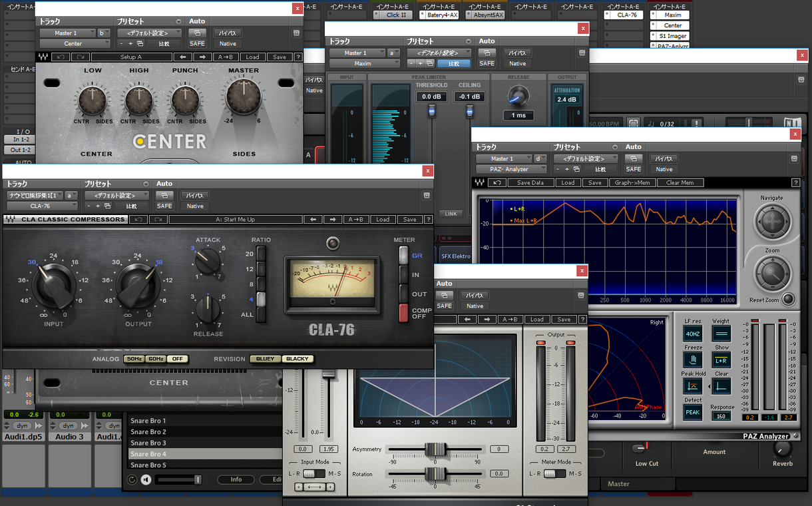Viewport: 812px width, 506px height.
Task: Select BLACKY revision in CLA-76
Action: pos(298,359)
